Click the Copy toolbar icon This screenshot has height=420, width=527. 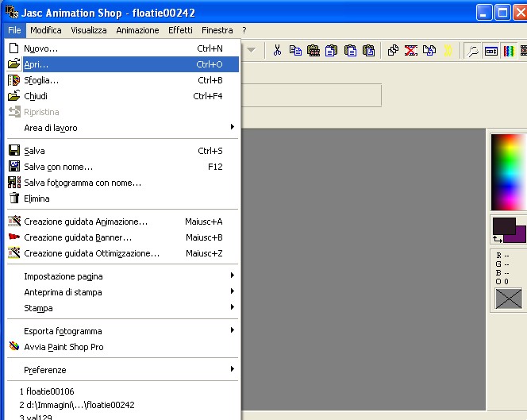point(295,51)
